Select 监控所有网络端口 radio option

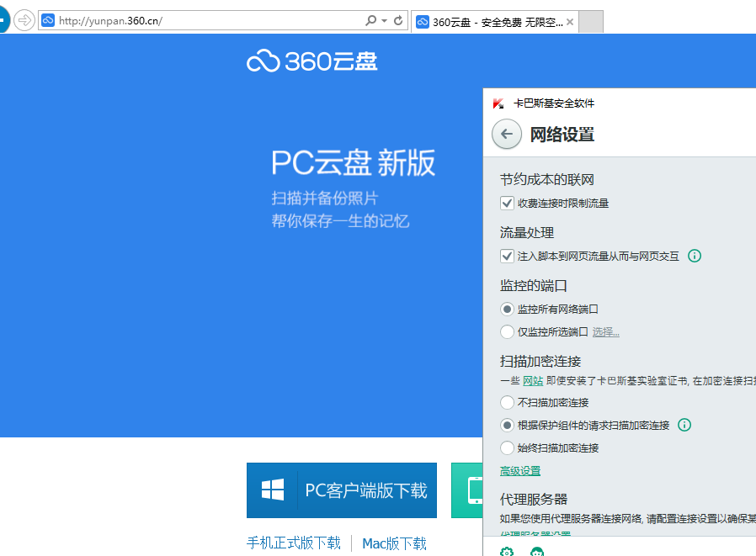coord(507,309)
